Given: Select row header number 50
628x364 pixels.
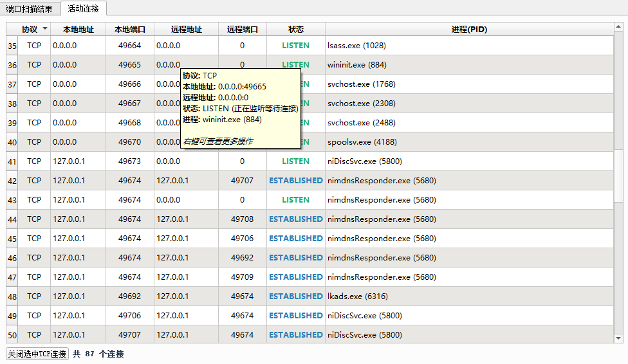Looking at the screenshot, I should (12, 335).
